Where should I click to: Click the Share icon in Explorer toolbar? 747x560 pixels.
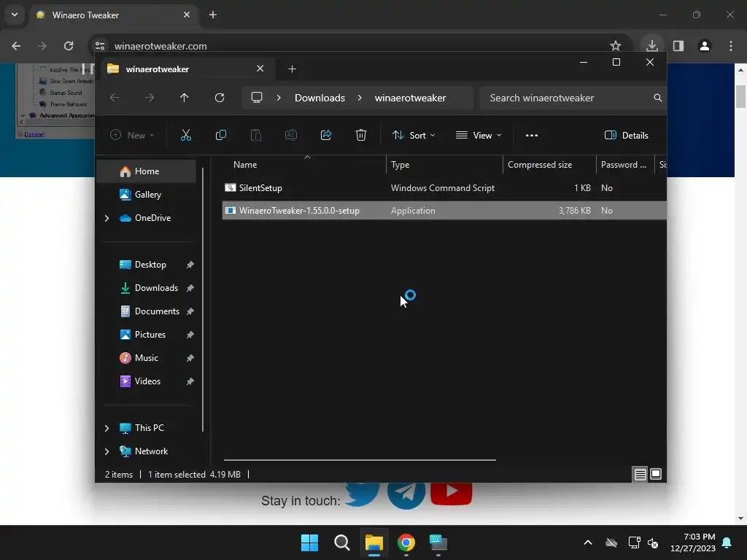pyautogui.click(x=326, y=135)
